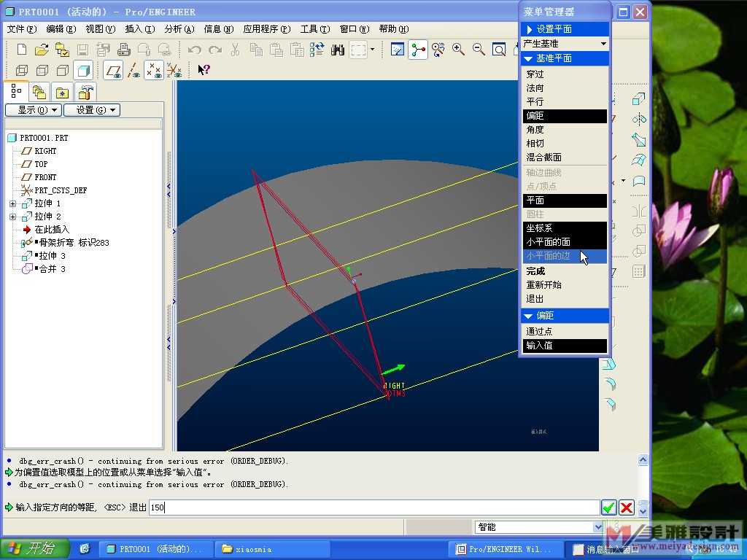
Task: Toggle datum axes display
Action: pos(133,71)
